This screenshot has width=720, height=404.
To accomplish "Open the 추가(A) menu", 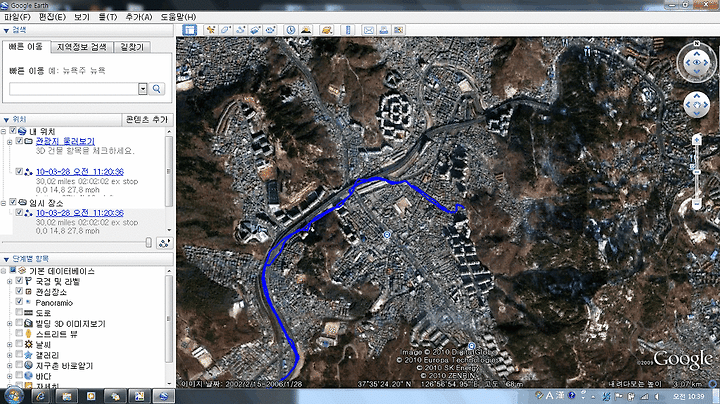I will click(x=138, y=17).
